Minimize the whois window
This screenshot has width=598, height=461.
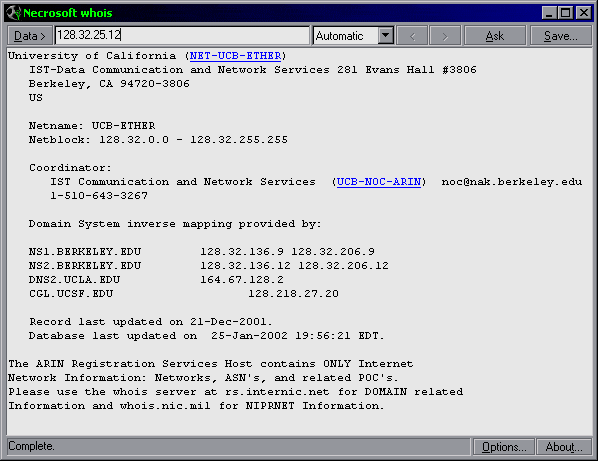[549, 13]
